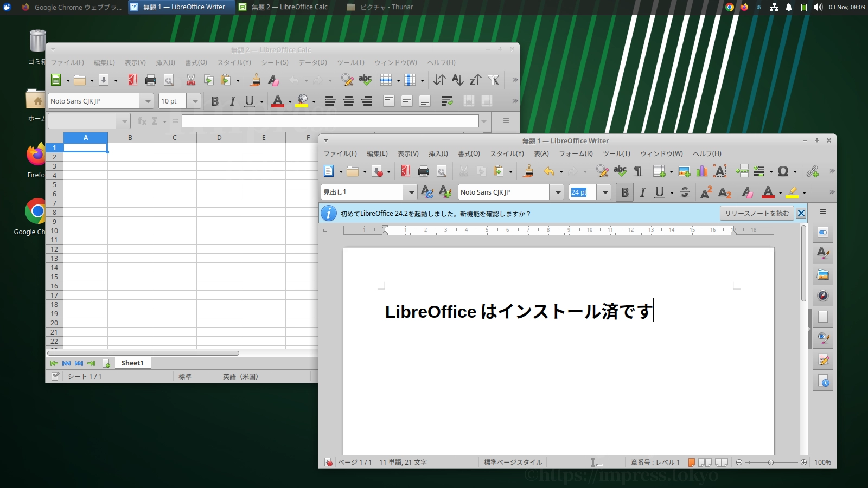Expand the Calc font size dropdown

(194, 101)
